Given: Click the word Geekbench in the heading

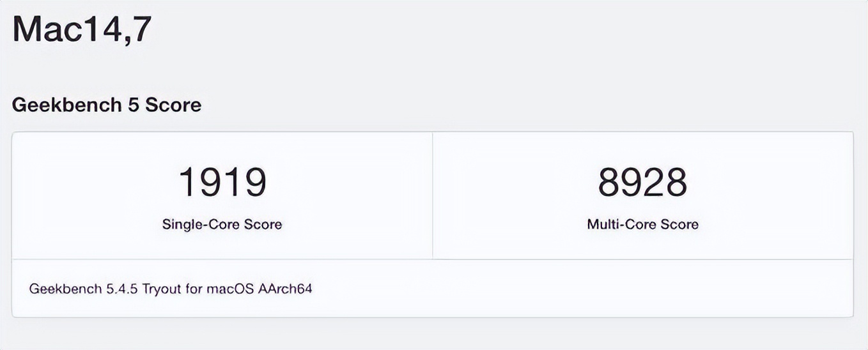Looking at the screenshot, I should pyautogui.click(x=67, y=105).
